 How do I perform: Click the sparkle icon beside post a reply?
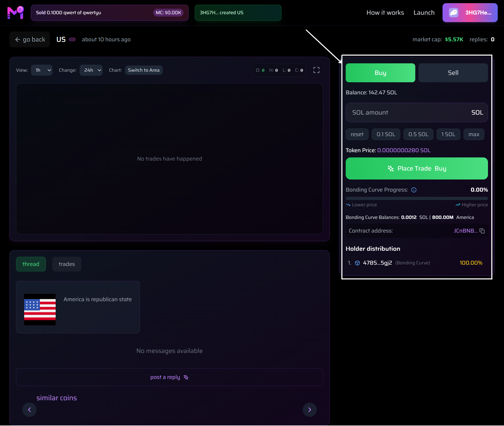[186, 377]
